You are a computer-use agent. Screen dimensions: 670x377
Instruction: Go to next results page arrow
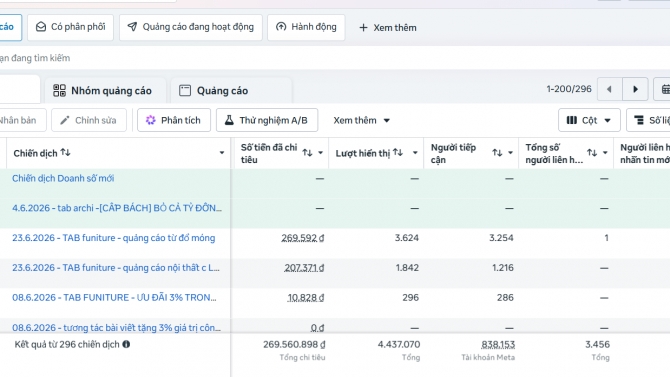(x=635, y=89)
